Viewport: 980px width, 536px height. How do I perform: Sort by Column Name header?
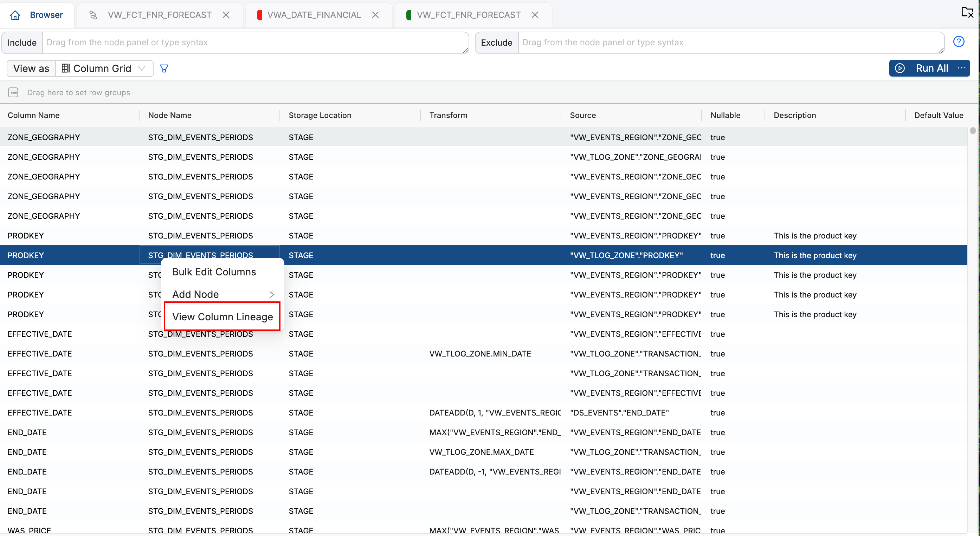tap(33, 115)
